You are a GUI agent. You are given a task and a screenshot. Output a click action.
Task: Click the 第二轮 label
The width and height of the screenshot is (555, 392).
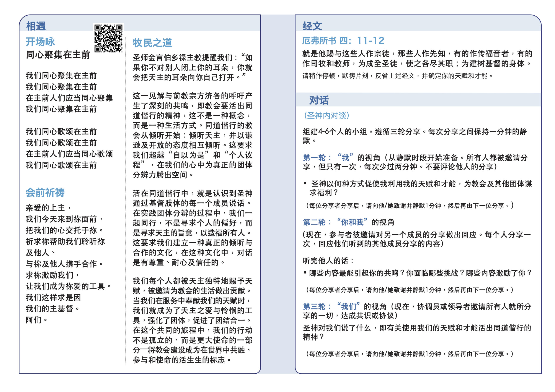point(314,222)
